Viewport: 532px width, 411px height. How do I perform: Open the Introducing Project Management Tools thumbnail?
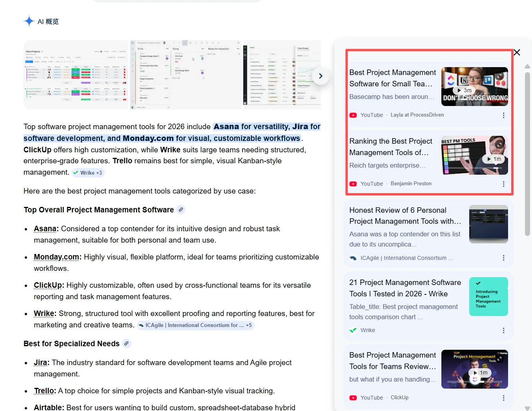pyautogui.click(x=488, y=297)
